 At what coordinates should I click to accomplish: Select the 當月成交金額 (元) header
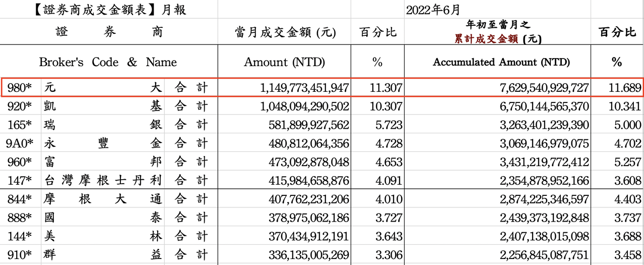tap(285, 32)
